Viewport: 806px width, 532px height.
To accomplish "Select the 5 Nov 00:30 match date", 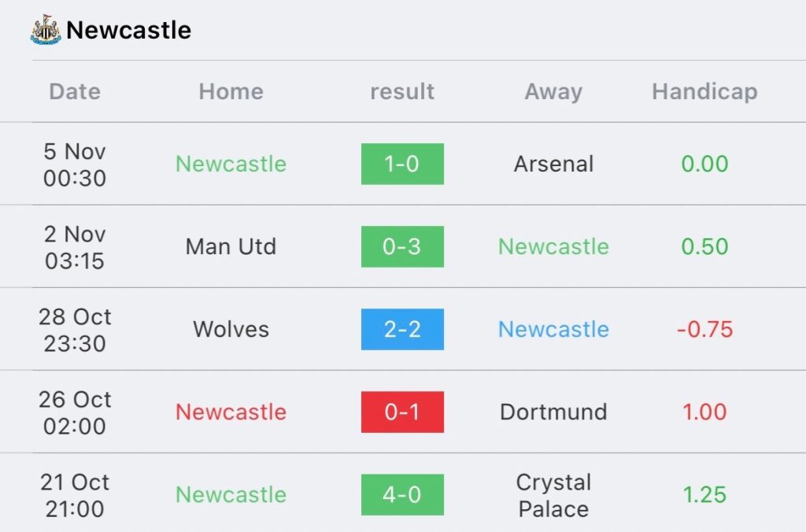I will [x=75, y=164].
